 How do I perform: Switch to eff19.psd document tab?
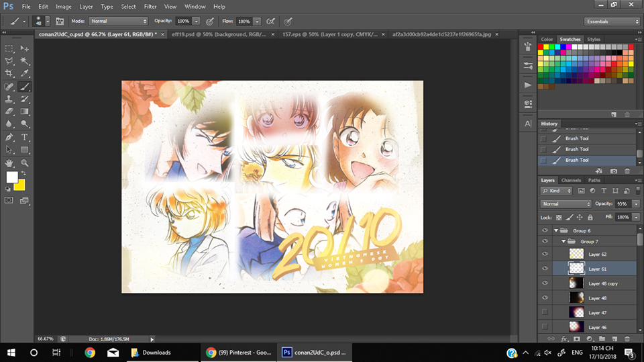click(x=219, y=34)
